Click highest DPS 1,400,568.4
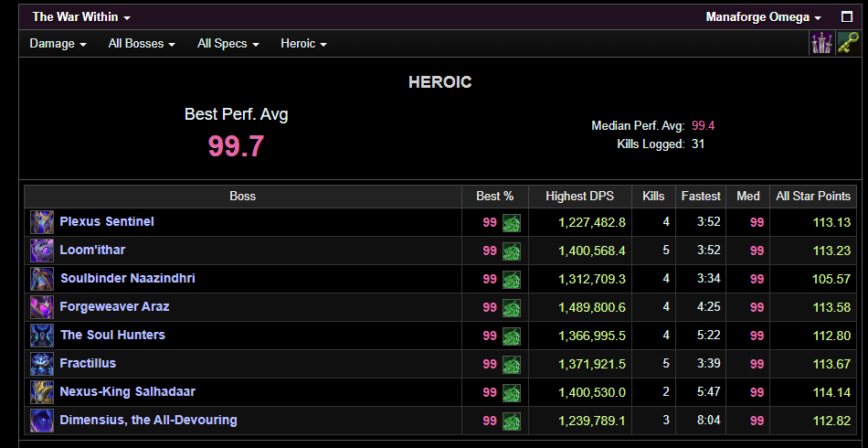 coord(592,251)
